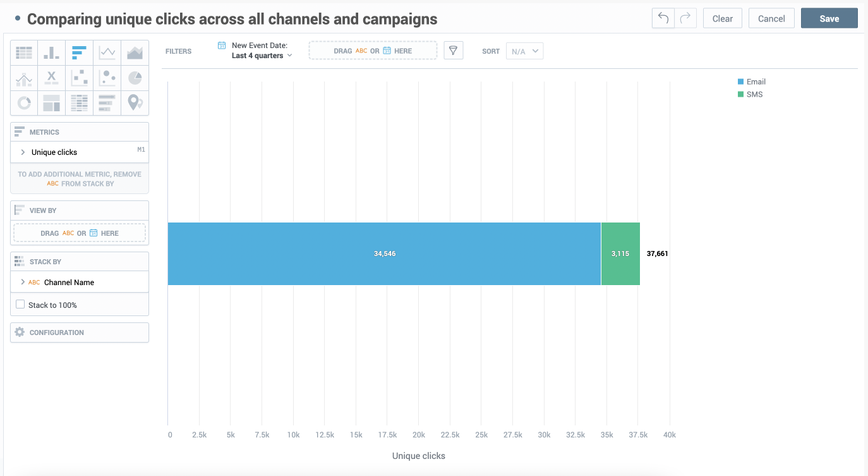Click the Cancel button
The image size is (868, 476).
pyautogui.click(x=771, y=18)
